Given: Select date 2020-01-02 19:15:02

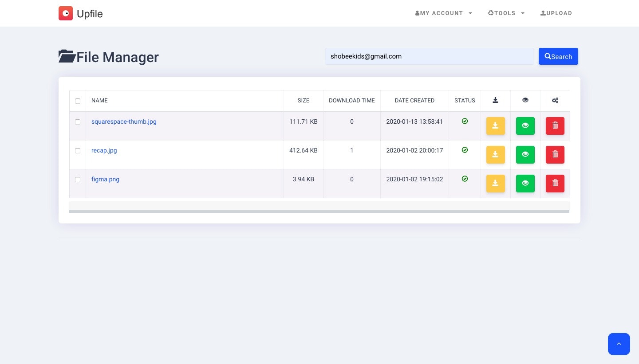Looking at the screenshot, I should click(414, 179).
